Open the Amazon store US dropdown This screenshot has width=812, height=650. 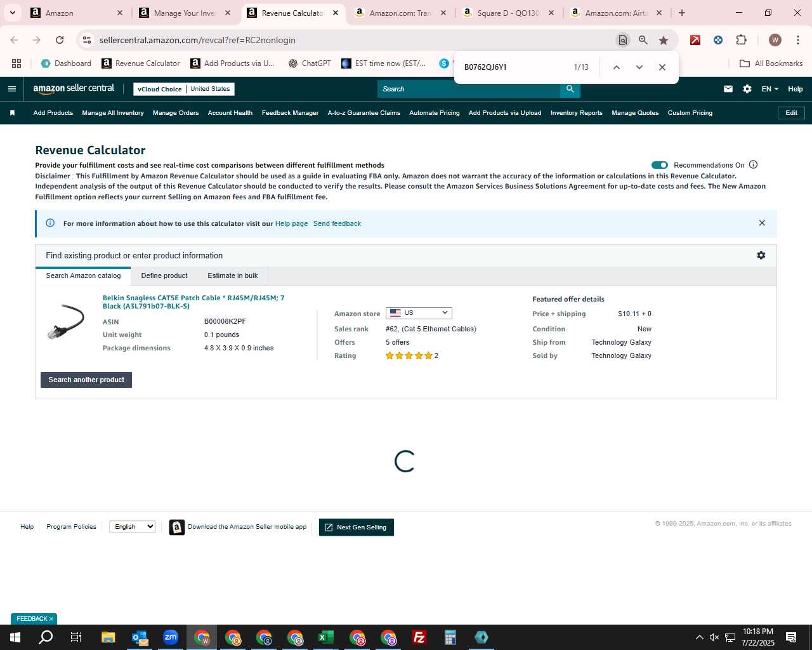419,313
